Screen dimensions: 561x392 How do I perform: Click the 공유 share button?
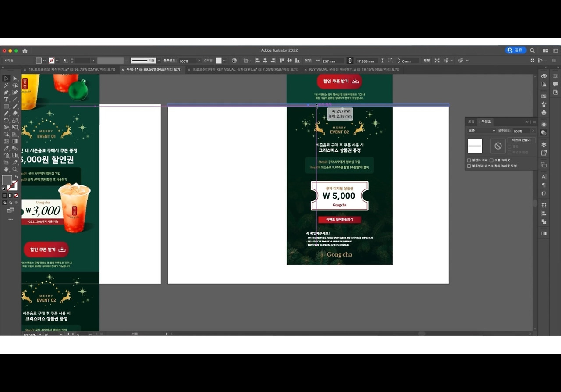pos(515,50)
